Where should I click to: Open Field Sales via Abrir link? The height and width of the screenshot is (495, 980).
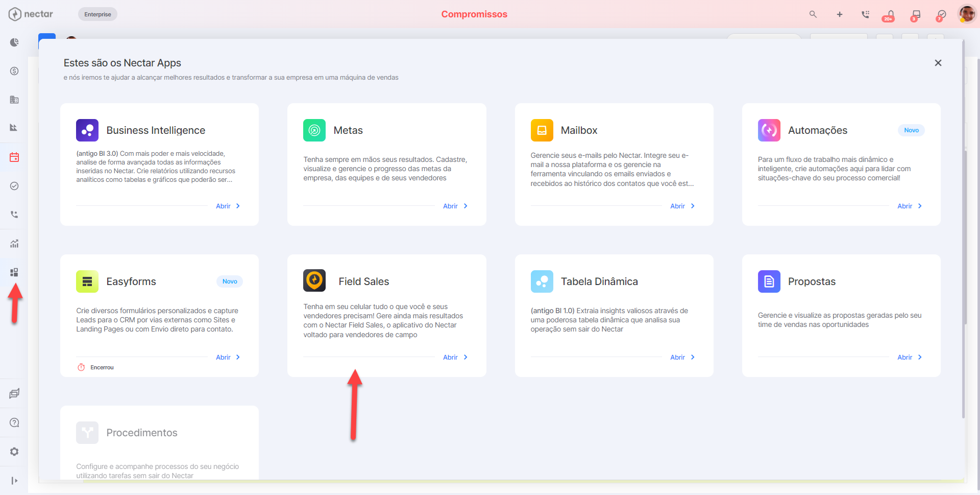point(455,357)
